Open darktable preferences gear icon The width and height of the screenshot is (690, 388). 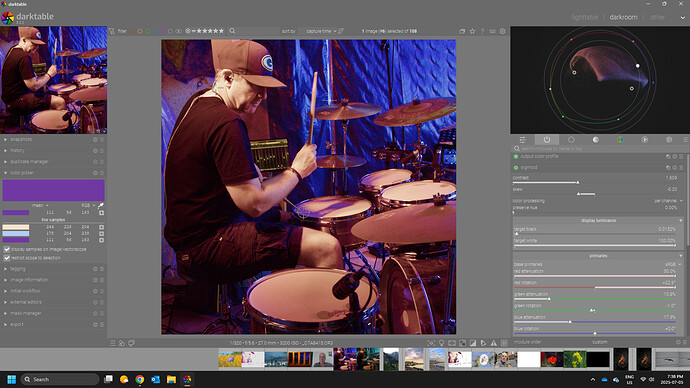(x=503, y=31)
